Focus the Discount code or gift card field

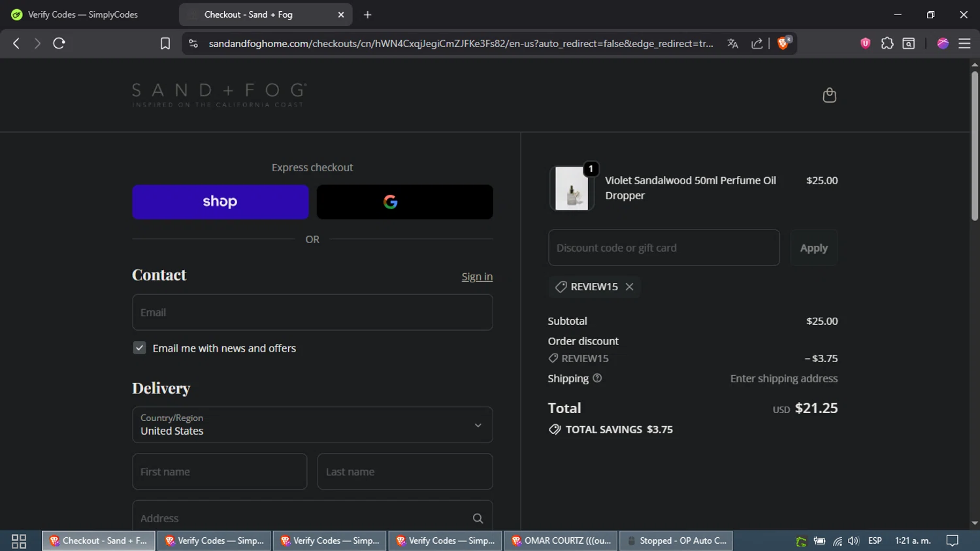coord(664,248)
